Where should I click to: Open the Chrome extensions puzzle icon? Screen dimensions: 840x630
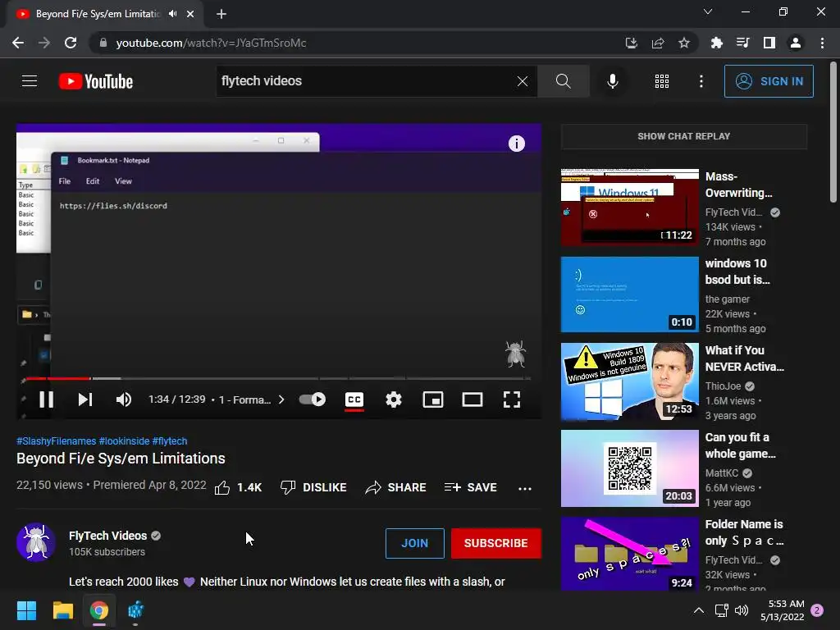(x=716, y=43)
